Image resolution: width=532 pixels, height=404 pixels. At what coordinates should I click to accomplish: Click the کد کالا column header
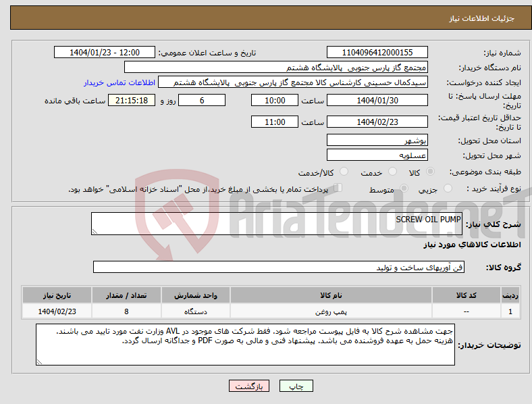(467, 295)
